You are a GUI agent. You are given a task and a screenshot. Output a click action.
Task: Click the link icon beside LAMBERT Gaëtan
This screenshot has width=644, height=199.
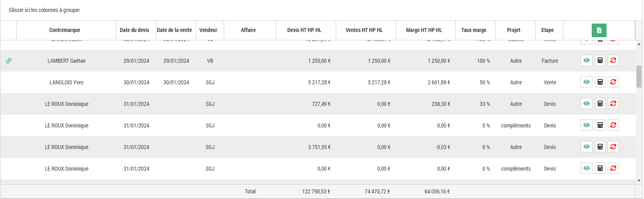click(x=9, y=61)
